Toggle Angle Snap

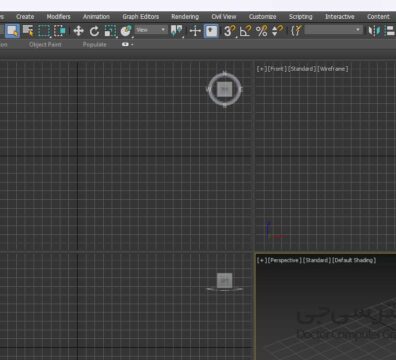coord(246,31)
